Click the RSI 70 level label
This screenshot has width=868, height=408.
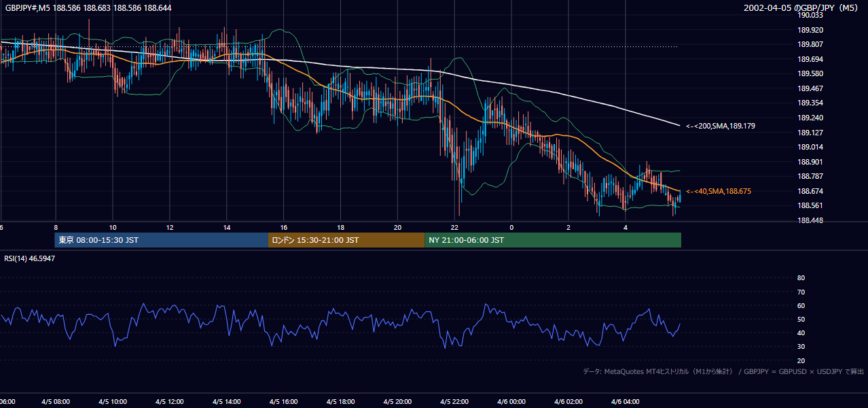pos(801,292)
